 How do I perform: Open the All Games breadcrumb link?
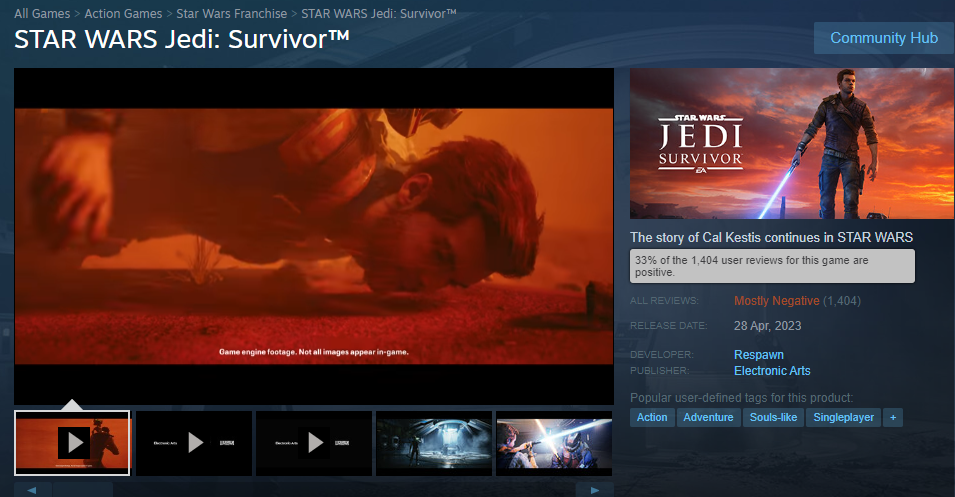click(42, 13)
